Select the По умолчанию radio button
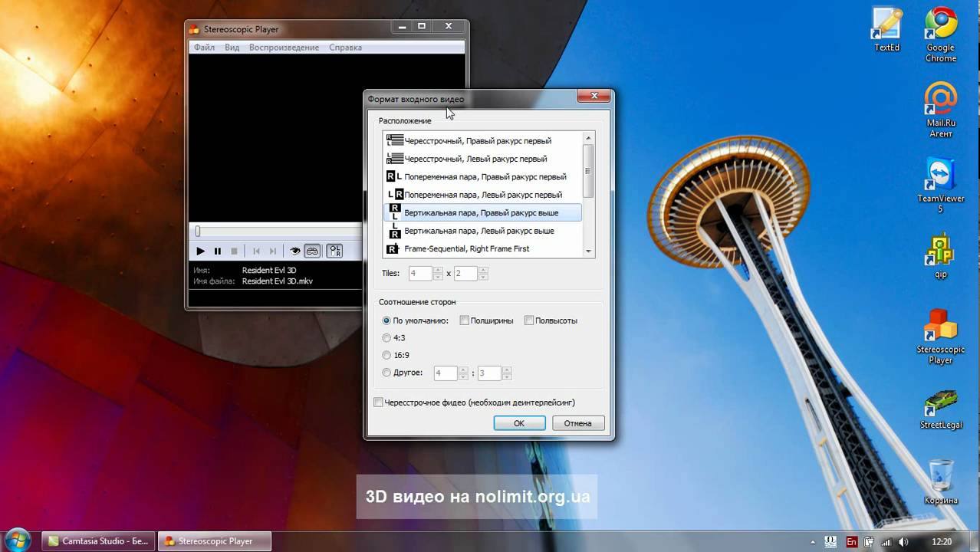This screenshot has height=552, width=980. tap(386, 320)
